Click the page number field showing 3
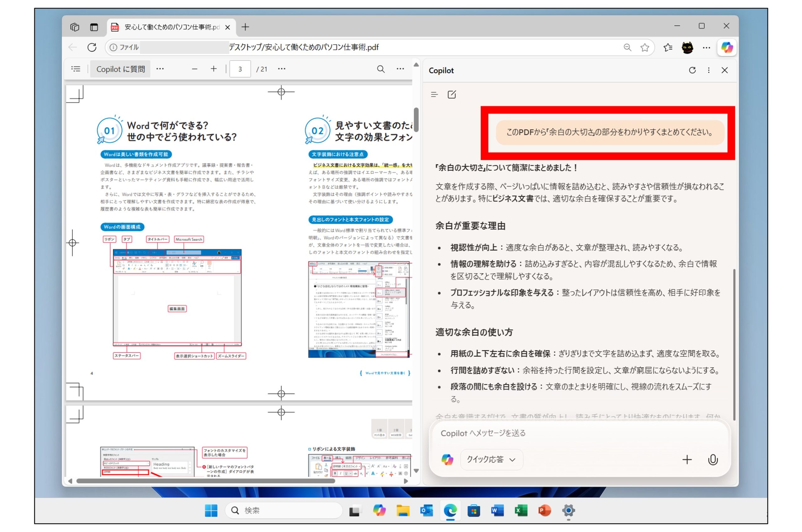The image size is (802, 532). click(x=240, y=69)
